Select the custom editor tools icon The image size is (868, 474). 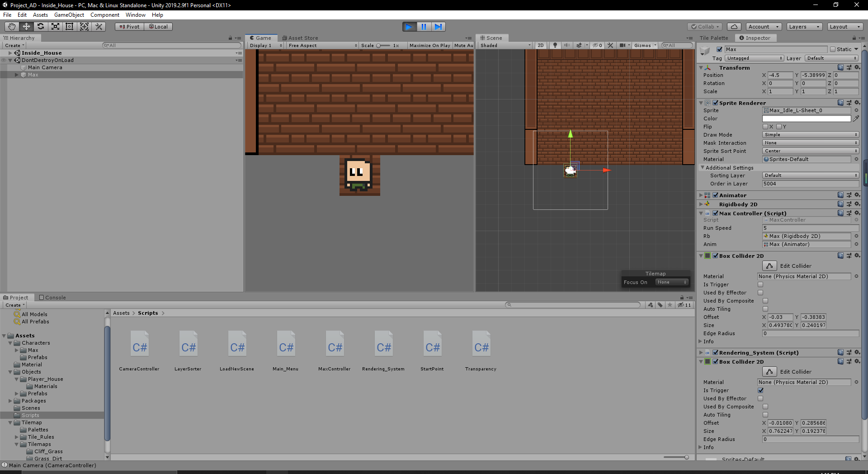99,27
